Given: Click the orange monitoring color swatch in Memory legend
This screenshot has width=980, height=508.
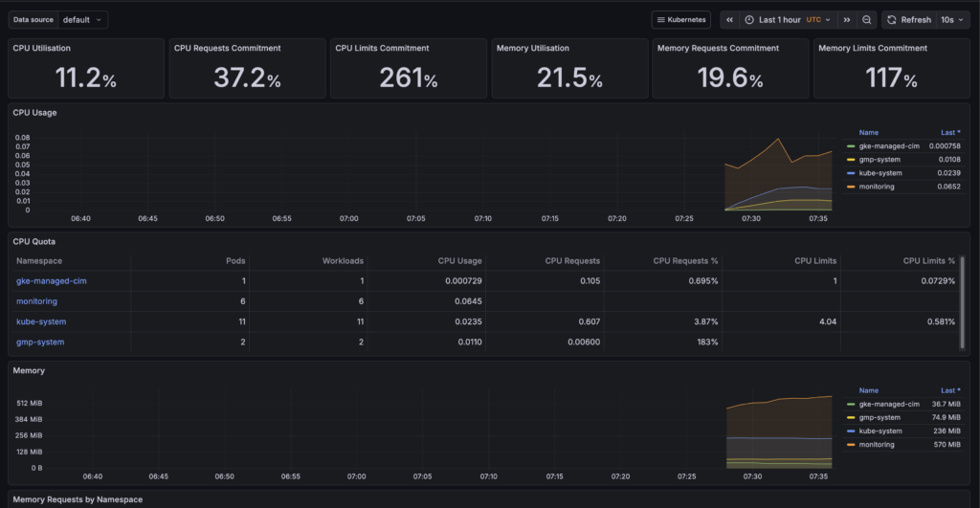Looking at the screenshot, I should tap(852, 445).
